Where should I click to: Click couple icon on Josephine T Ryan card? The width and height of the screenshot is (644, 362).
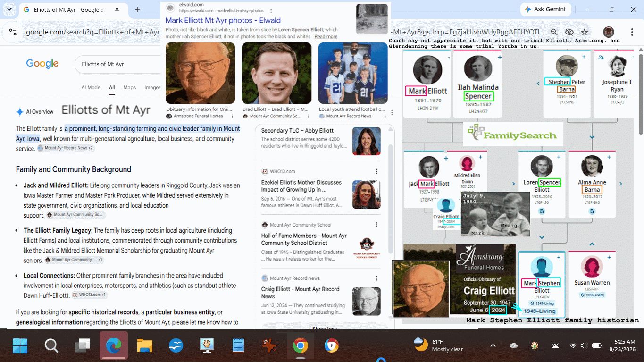601,58
